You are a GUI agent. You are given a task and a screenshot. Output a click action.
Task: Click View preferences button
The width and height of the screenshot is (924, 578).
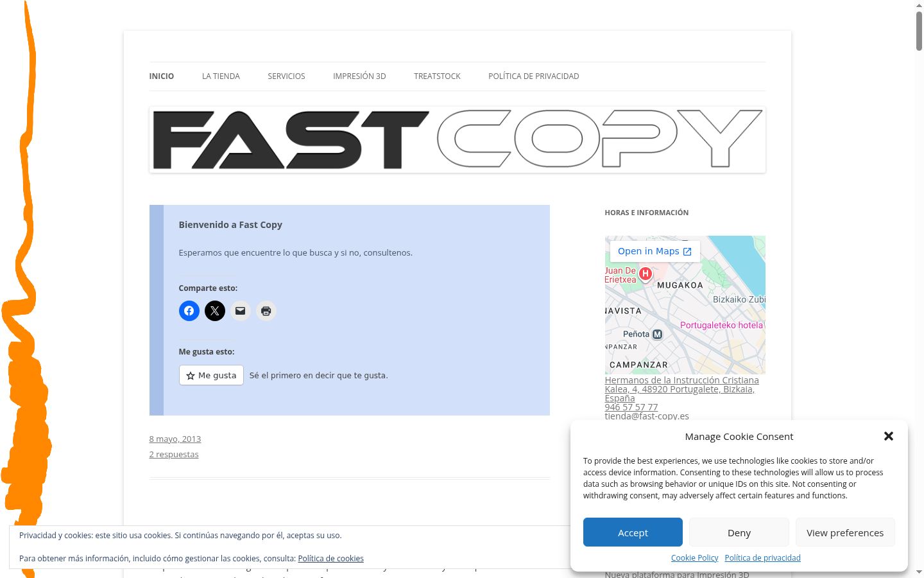(x=845, y=532)
